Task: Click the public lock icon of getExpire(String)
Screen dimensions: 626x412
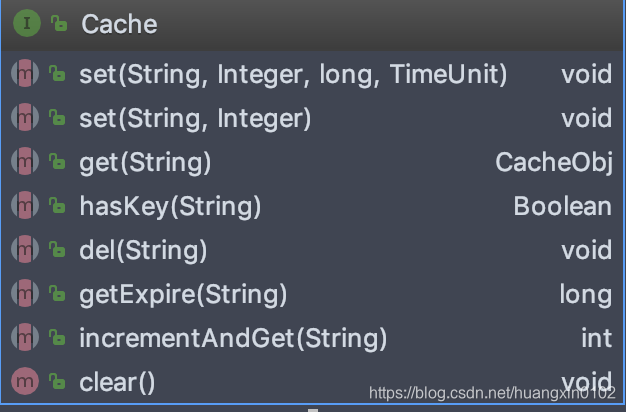Action: point(57,293)
